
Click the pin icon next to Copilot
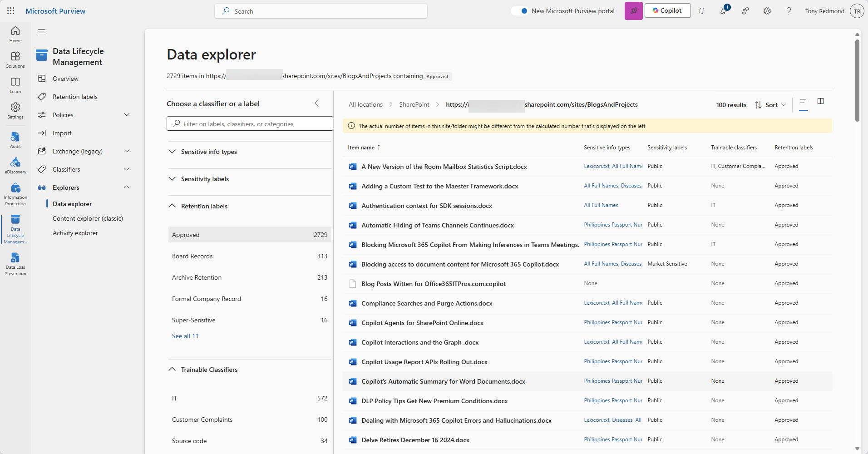click(634, 10)
